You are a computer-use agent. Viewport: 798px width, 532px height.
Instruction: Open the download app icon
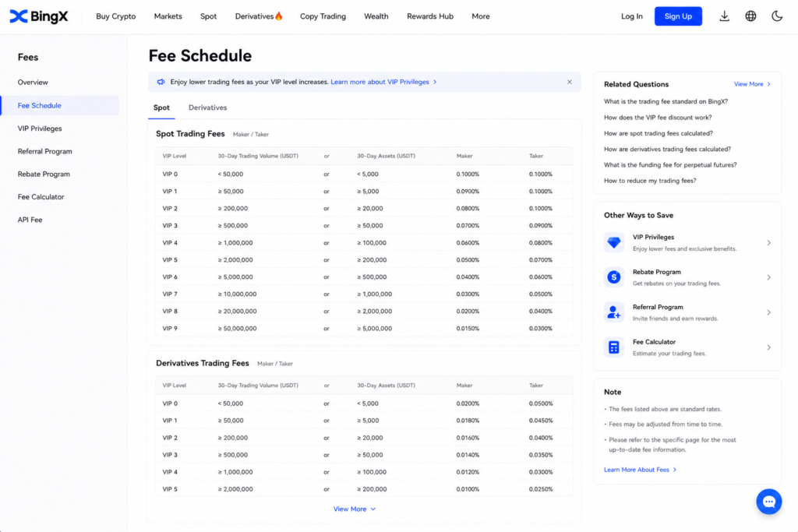(x=724, y=16)
